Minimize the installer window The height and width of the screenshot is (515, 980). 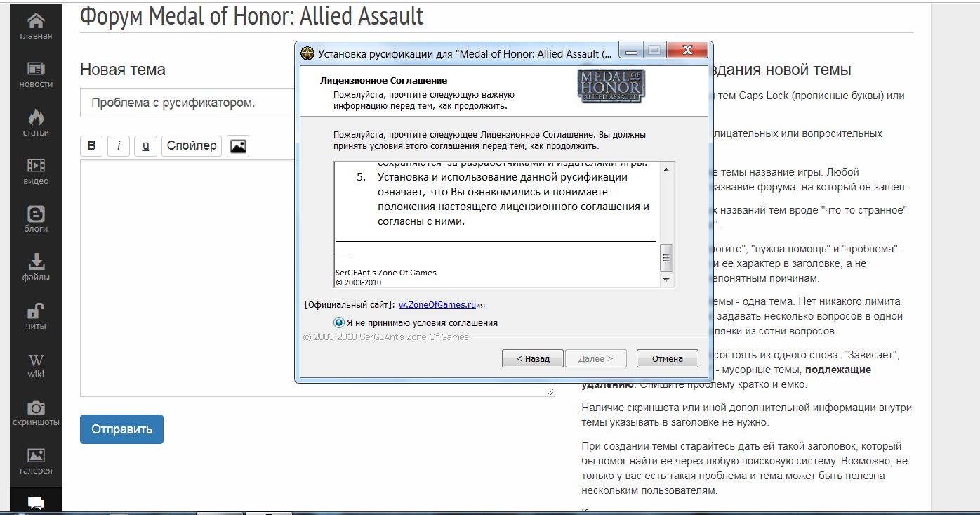632,51
